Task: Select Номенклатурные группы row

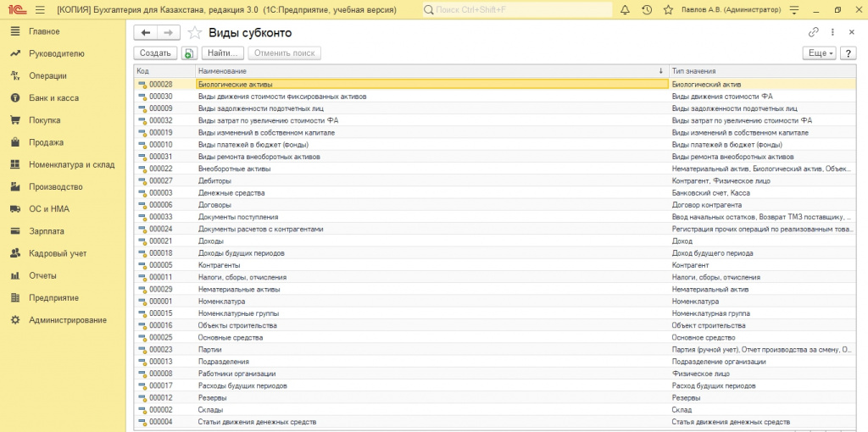Action: pyautogui.click(x=495, y=313)
